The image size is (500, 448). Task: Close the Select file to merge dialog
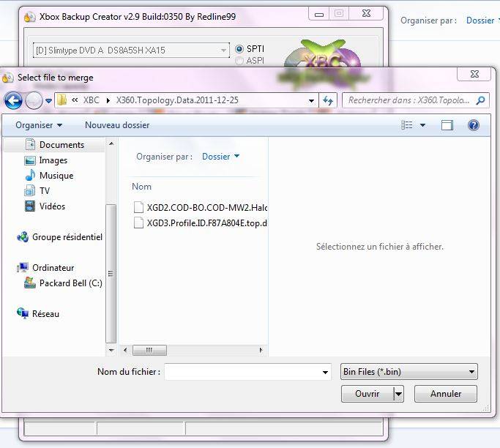pos(474,74)
